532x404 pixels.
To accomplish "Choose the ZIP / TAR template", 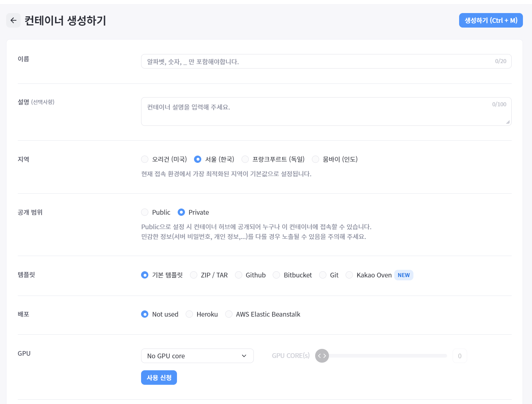I will coord(193,275).
